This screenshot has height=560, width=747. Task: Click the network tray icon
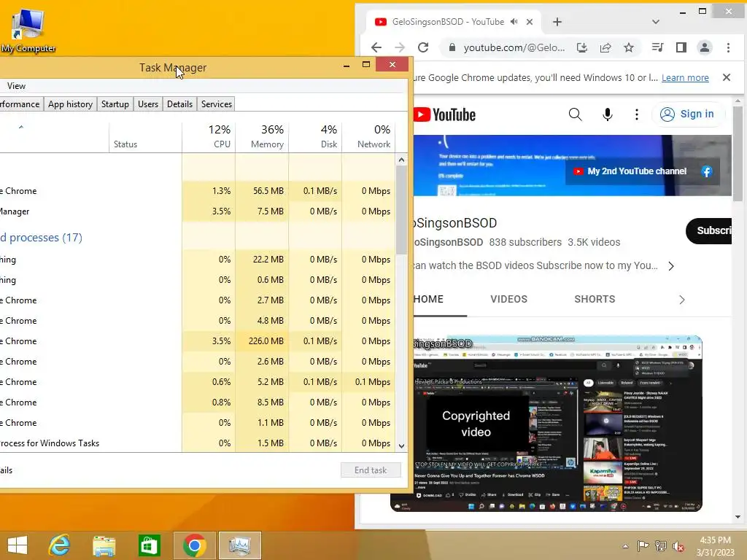click(661, 545)
